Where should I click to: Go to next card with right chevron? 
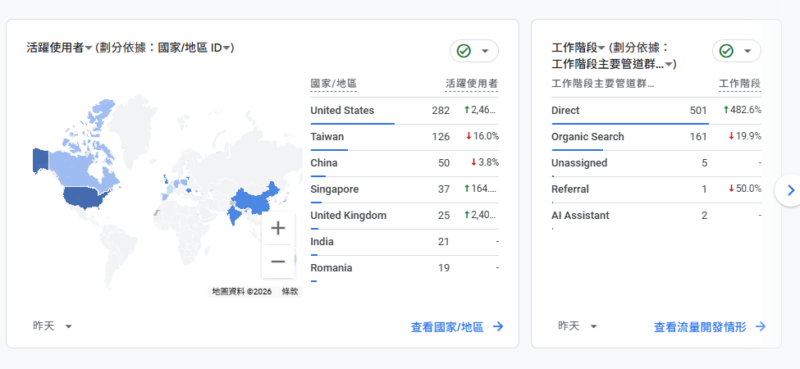tap(790, 190)
